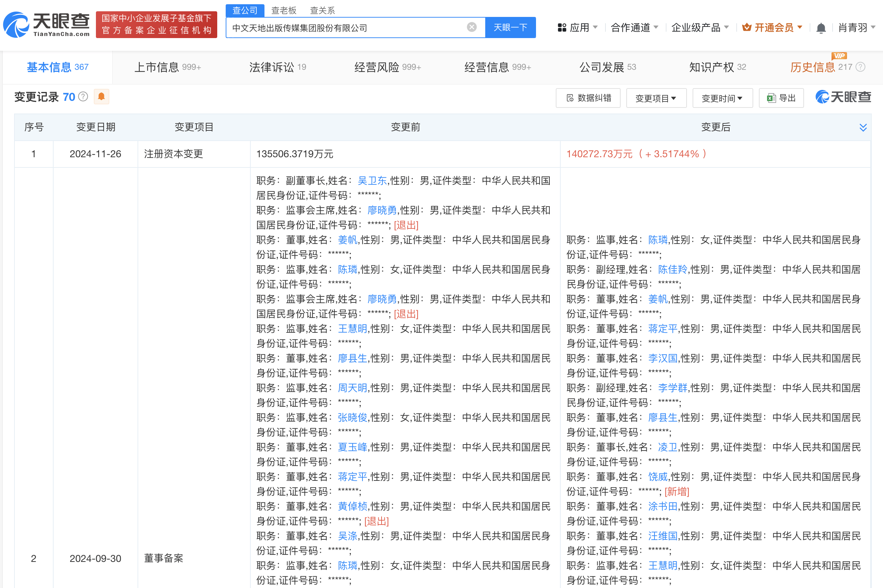Click the date cell 2024-09-30
Viewport: 883px width, 588px height.
pyautogui.click(x=95, y=559)
